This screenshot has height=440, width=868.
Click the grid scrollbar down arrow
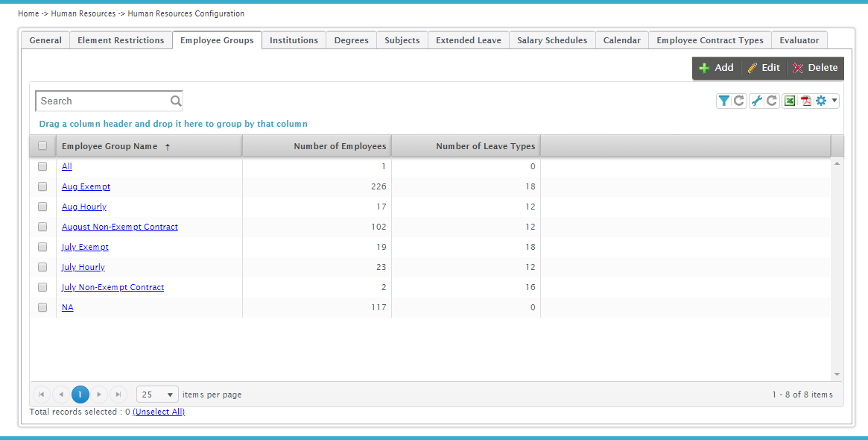(x=837, y=374)
